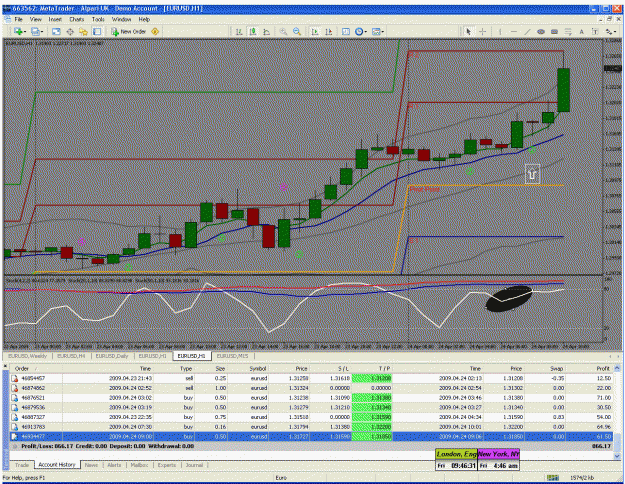Open the View menu

(x=35, y=19)
